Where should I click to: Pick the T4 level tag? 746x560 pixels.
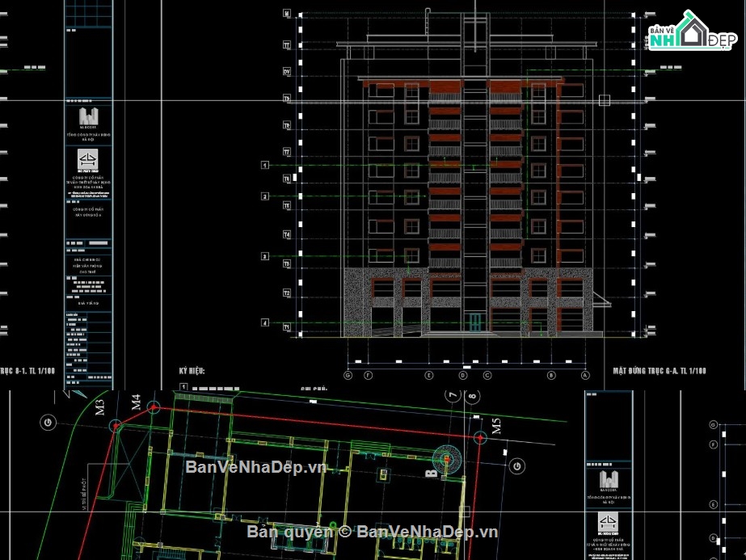287,234
